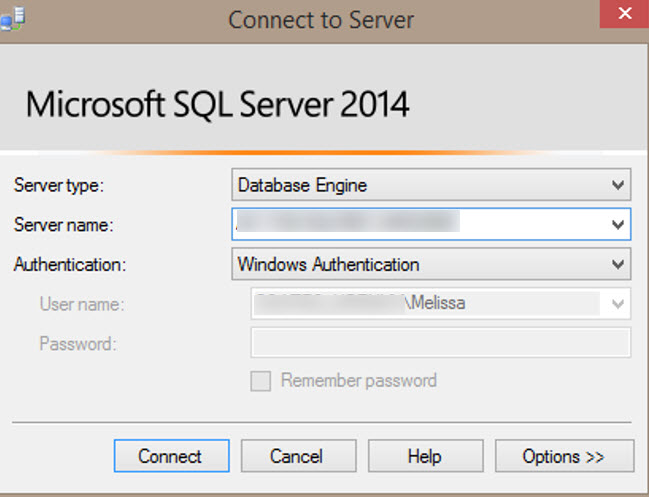Click the Server type label

click(59, 185)
